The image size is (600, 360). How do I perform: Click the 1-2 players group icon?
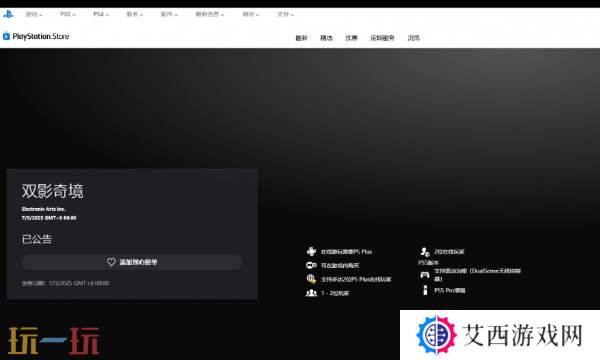point(311,293)
